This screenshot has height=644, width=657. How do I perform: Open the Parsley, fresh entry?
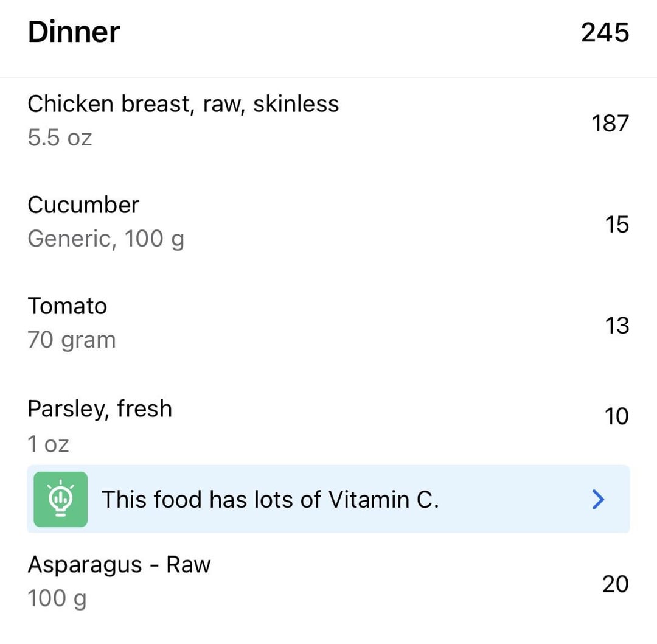click(100, 409)
